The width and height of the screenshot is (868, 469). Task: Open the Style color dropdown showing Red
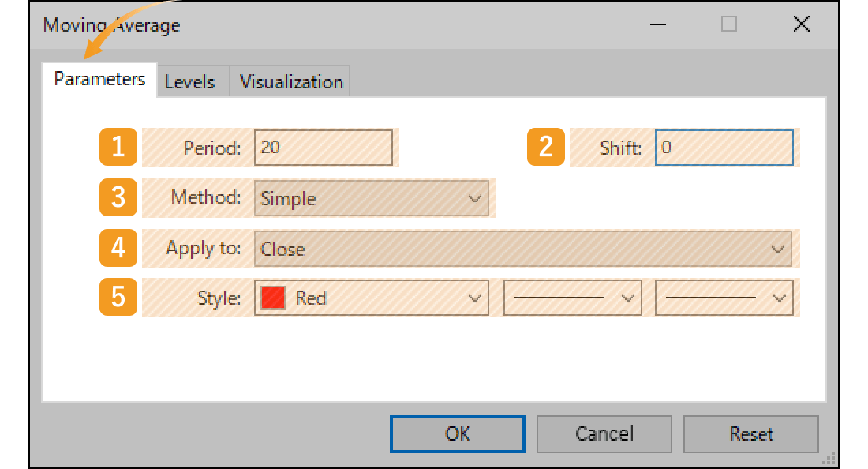372,298
